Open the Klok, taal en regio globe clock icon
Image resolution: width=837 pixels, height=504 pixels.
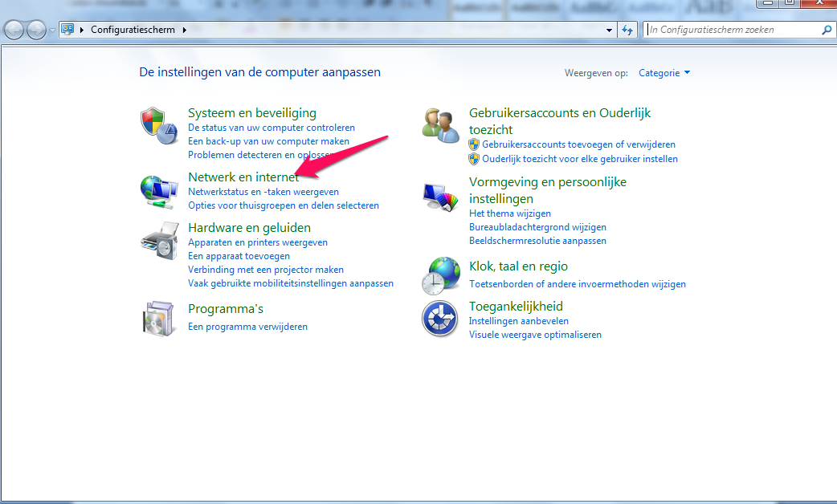click(440, 276)
